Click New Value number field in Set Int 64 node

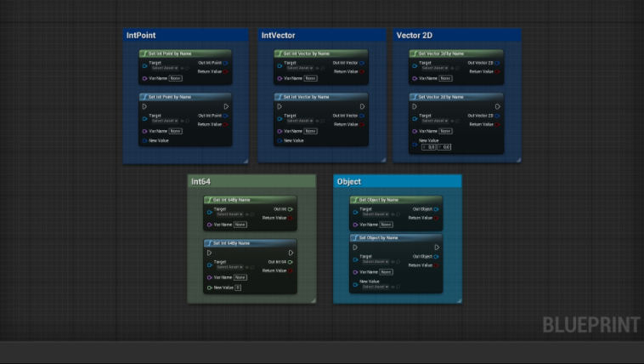pyautogui.click(x=238, y=287)
